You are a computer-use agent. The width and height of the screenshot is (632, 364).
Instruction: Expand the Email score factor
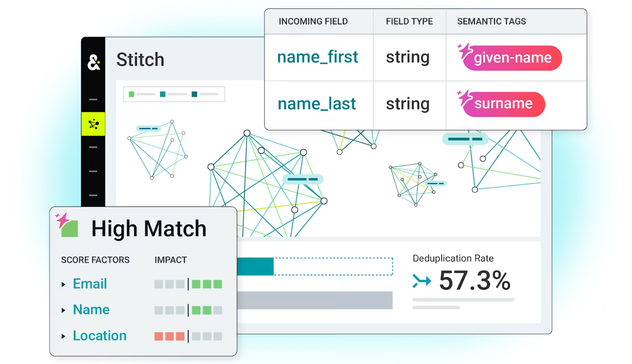(63, 284)
